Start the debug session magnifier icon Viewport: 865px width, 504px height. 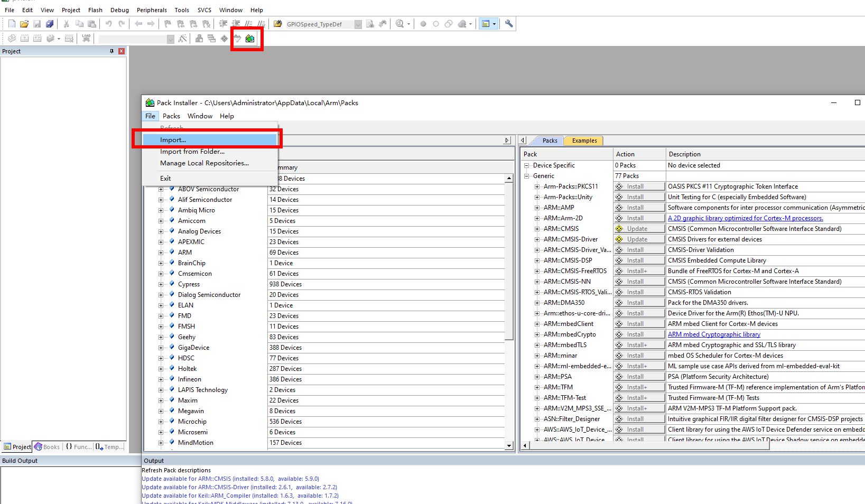point(400,24)
